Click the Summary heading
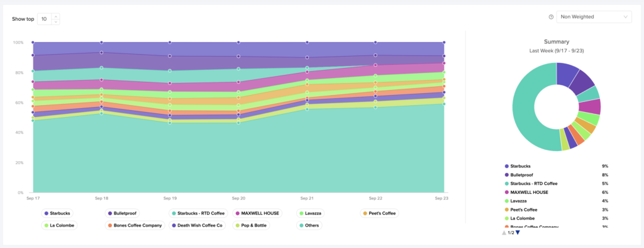The width and height of the screenshot is (644, 248). (x=557, y=42)
